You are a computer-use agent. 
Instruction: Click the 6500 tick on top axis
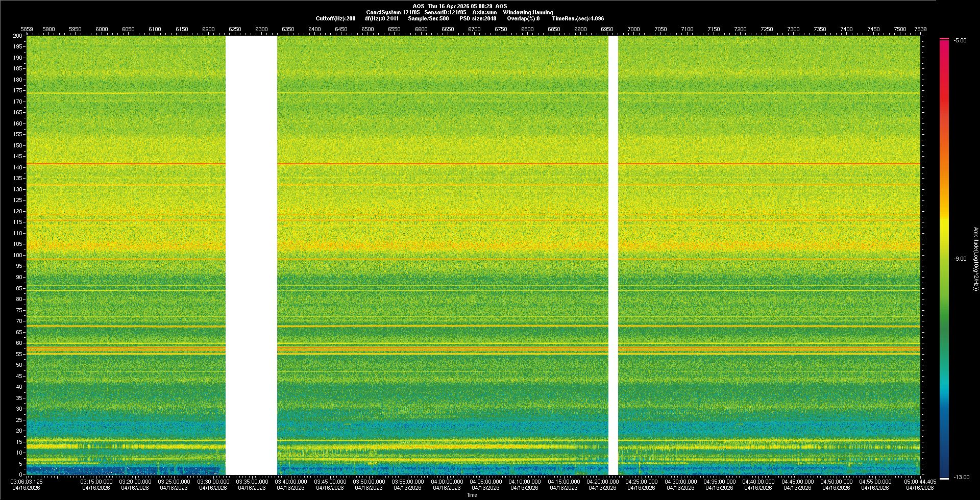[367, 29]
